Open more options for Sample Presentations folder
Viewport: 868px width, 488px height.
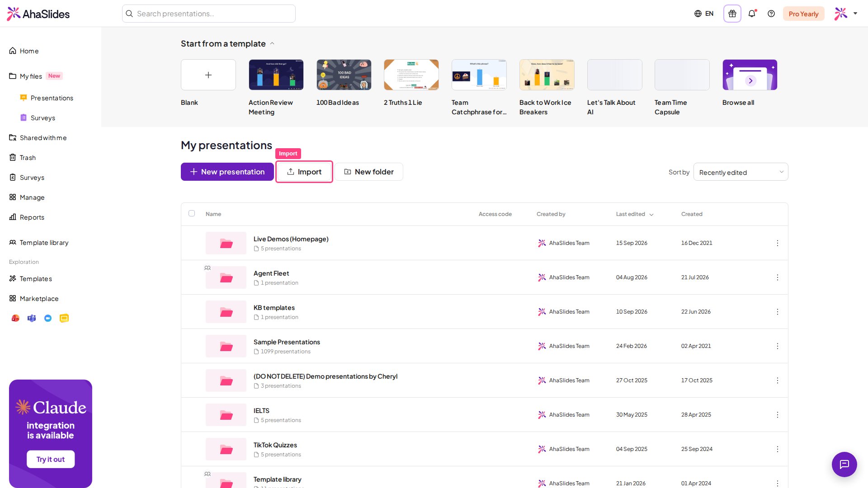pyautogui.click(x=778, y=346)
